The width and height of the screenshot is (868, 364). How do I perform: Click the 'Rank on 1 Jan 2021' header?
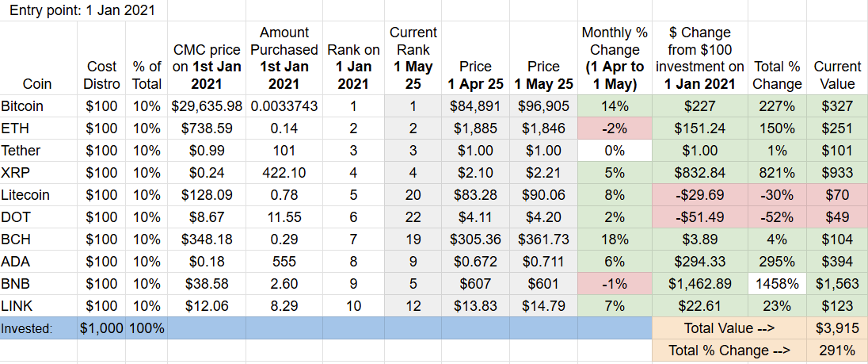pyautogui.click(x=353, y=58)
